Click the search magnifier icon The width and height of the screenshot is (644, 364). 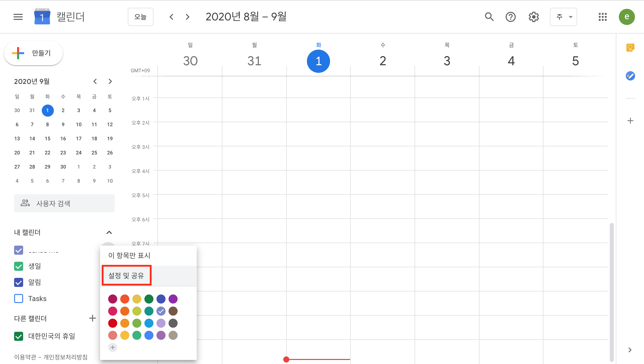[x=489, y=17]
